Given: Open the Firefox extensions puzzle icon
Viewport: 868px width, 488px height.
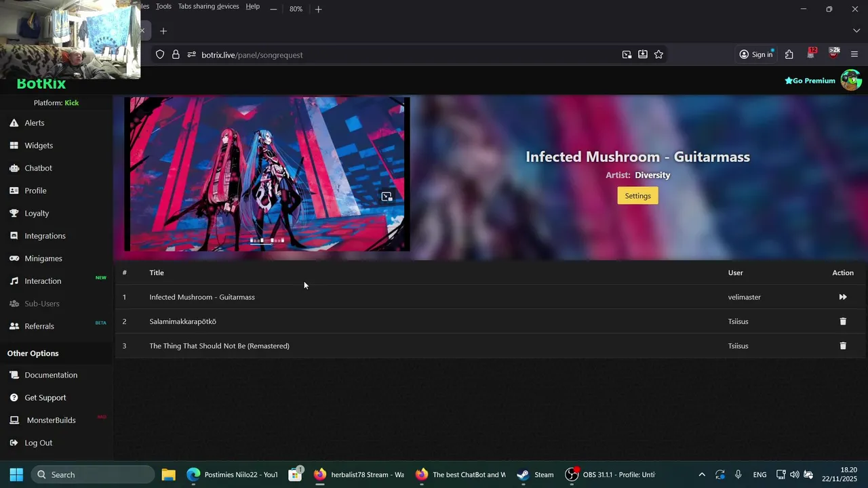Looking at the screenshot, I should tap(789, 54).
